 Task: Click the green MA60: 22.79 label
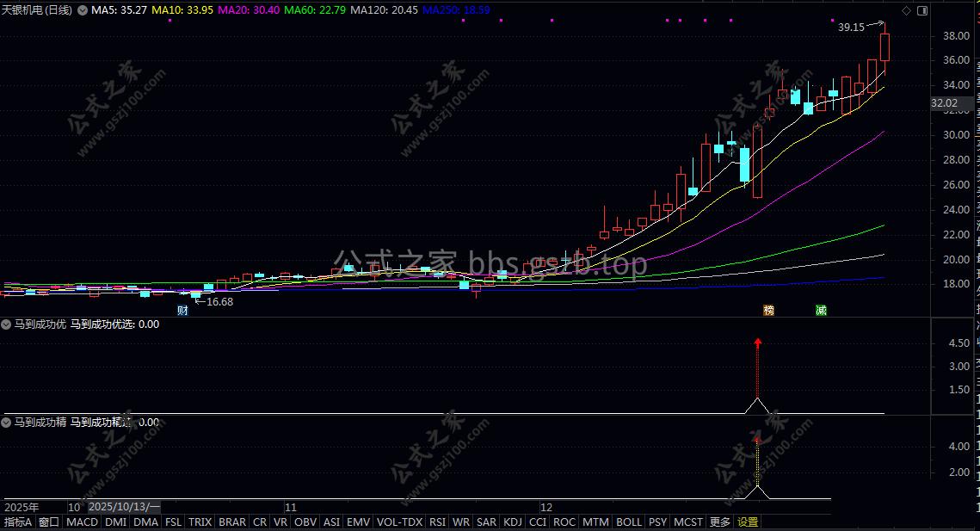click(315, 10)
